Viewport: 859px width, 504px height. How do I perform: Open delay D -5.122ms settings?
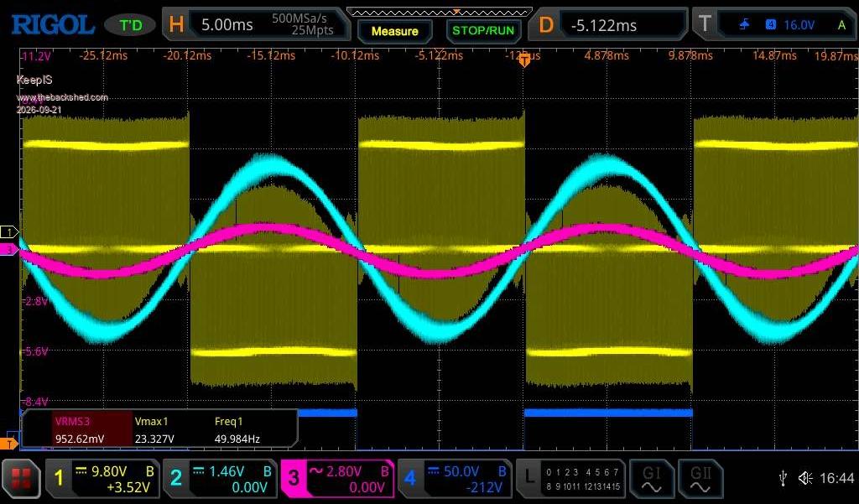tap(608, 24)
